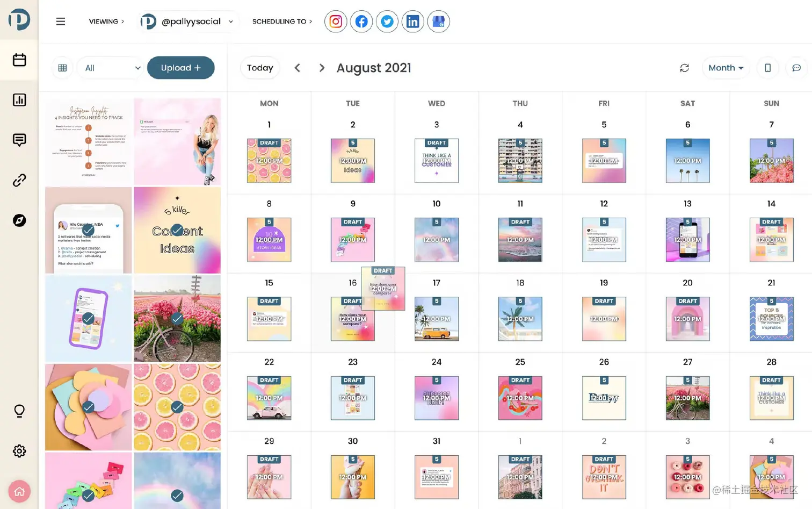The height and width of the screenshot is (509, 812).
Task: Open the August 6 palm trees post
Action: [x=687, y=161]
